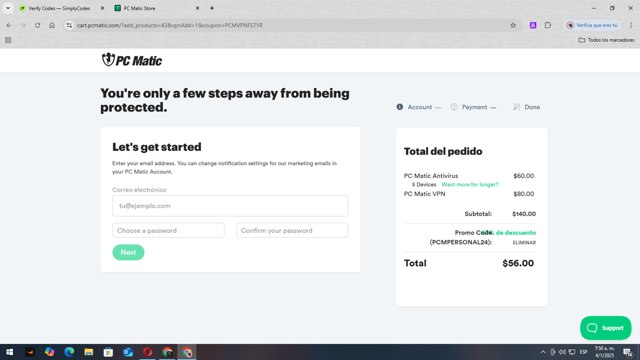Open Outlook from the taskbar

click(x=128, y=352)
